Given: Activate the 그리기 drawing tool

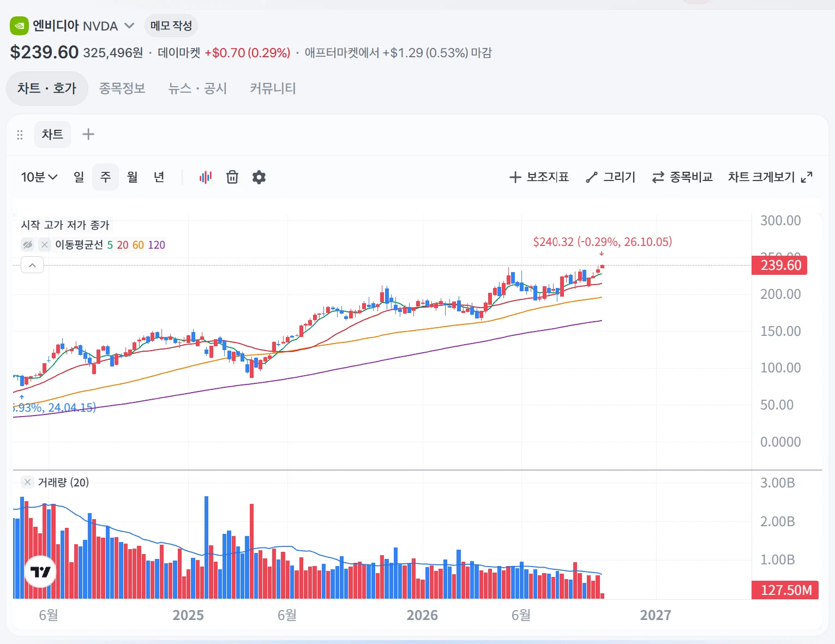Looking at the screenshot, I should click(610, 177).
